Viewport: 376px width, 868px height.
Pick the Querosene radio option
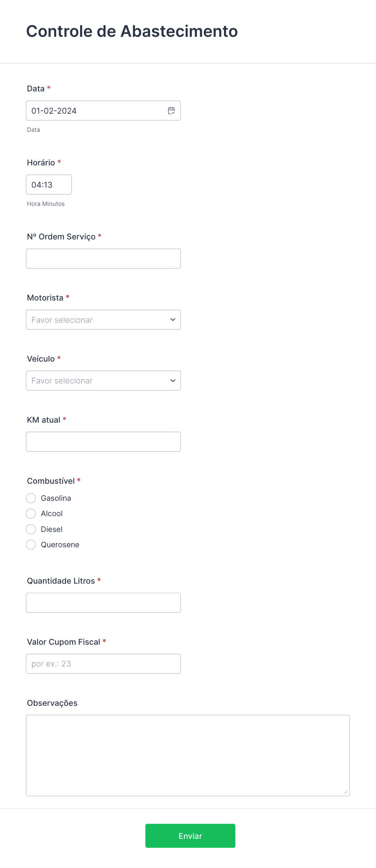pos(31,545)
